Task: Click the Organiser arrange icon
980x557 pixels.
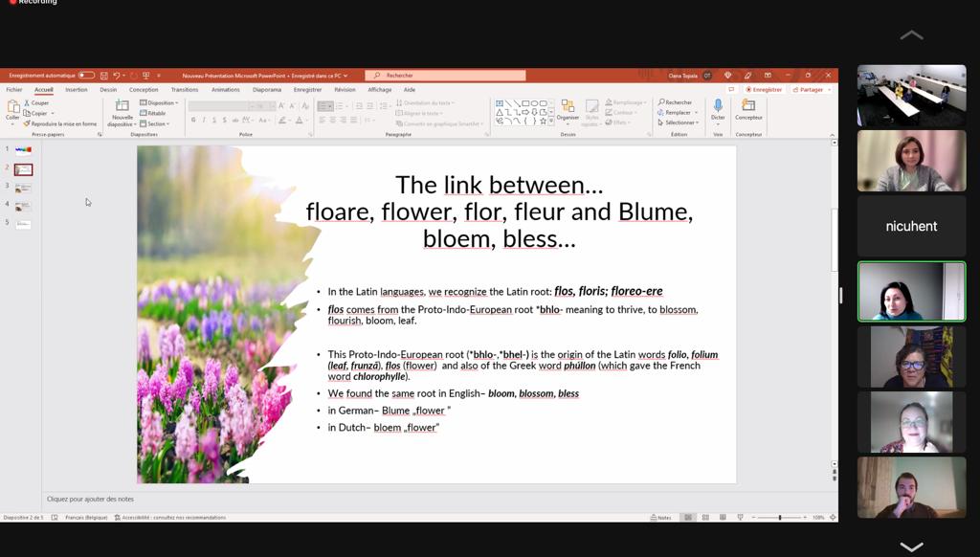Action: 568,109
